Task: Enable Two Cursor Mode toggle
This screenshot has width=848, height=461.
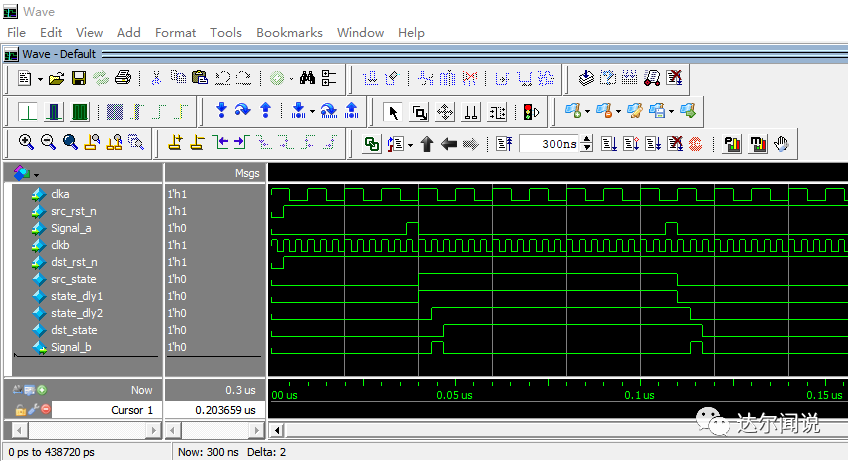Action: [471, 113]
